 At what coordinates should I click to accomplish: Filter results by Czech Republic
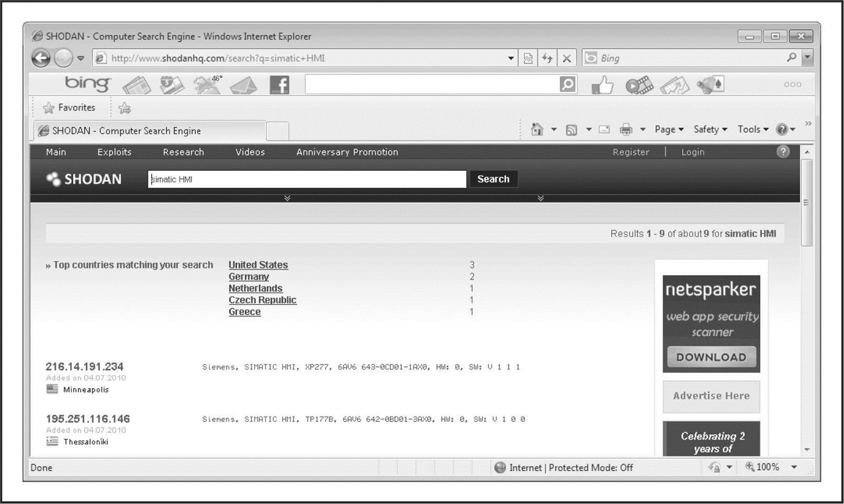[262, 300]
